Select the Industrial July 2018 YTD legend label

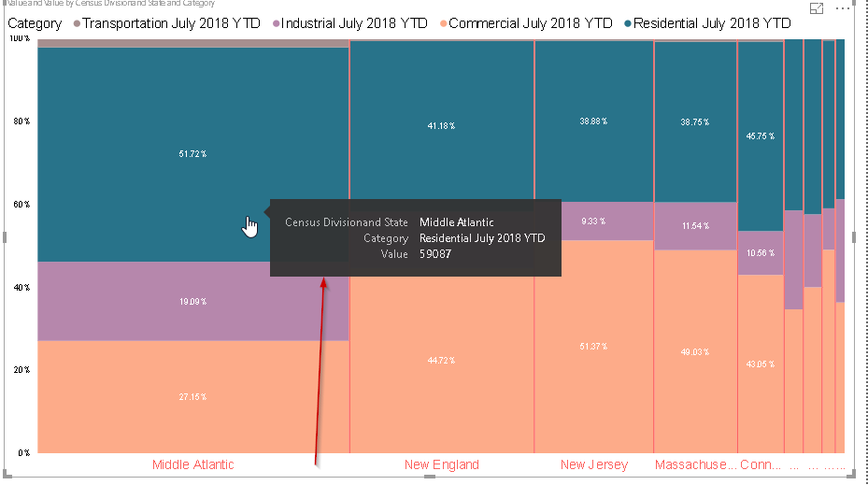tap(354, 23)
